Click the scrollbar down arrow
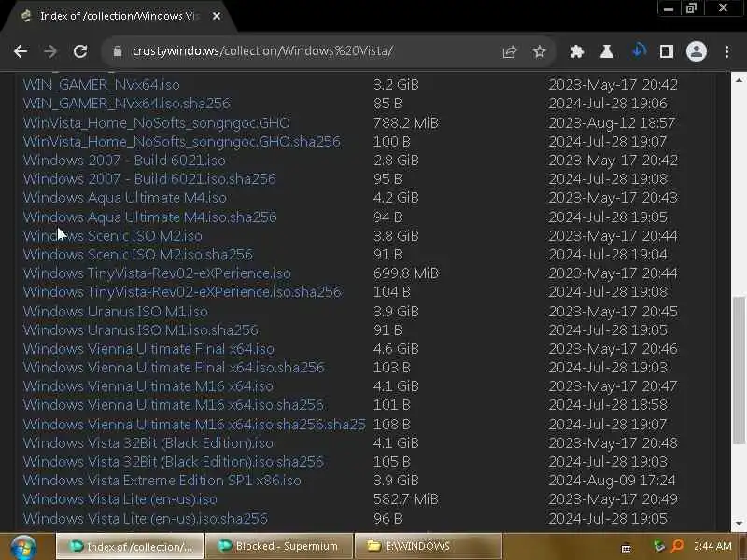This screenshot has width=747, height=560. point(739,524)
